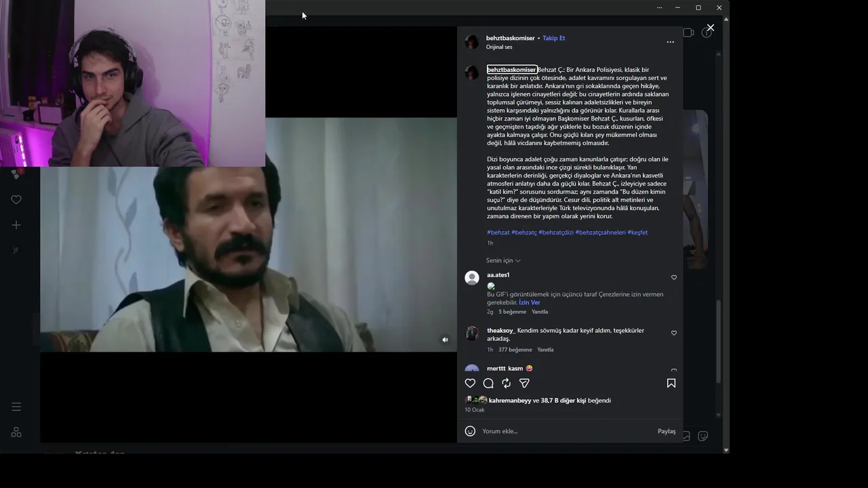Screen dimensions: 868x488
Task: Open merttt_kasm commenter name
Action: [505, 369]
